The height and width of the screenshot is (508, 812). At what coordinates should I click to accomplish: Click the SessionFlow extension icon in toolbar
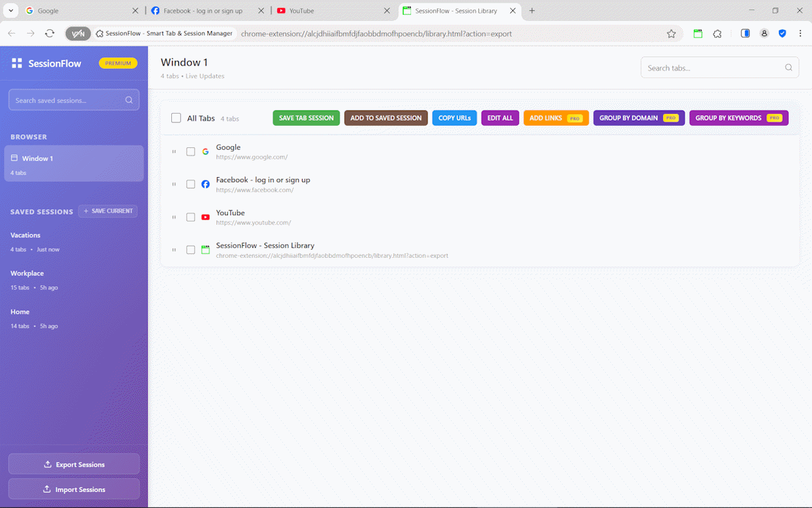tap(698, 34)
